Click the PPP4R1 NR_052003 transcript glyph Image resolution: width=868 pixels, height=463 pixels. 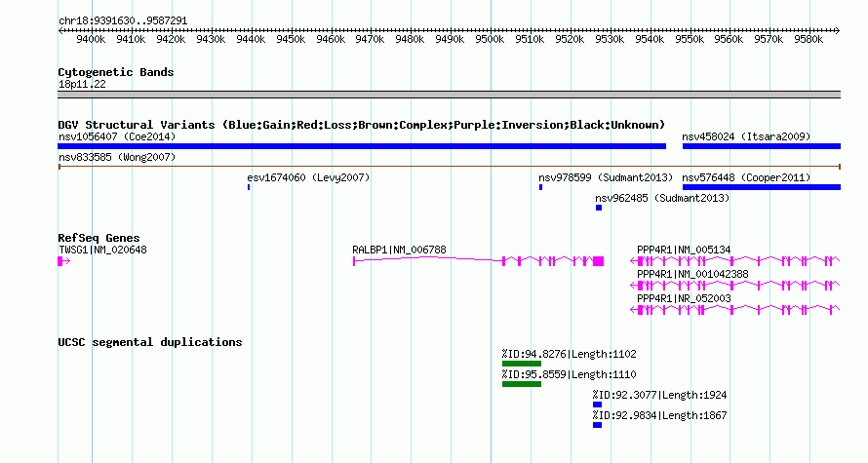coord(735,310)
